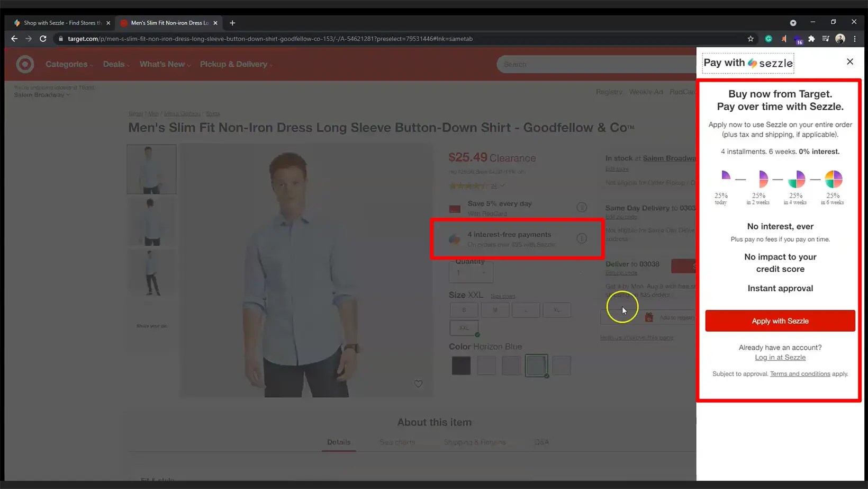868x489 pixels.
Task: Open a new browser tab
Action: click(232, 23)
